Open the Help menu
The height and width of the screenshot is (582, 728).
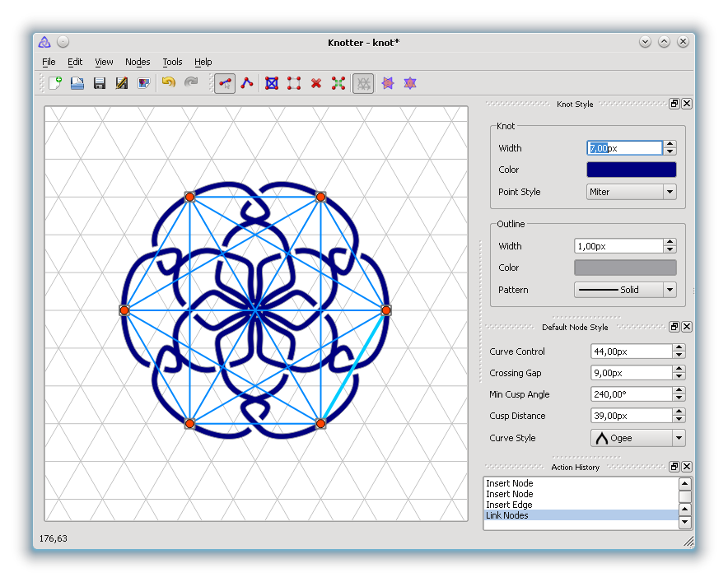(x=203, y=62)
